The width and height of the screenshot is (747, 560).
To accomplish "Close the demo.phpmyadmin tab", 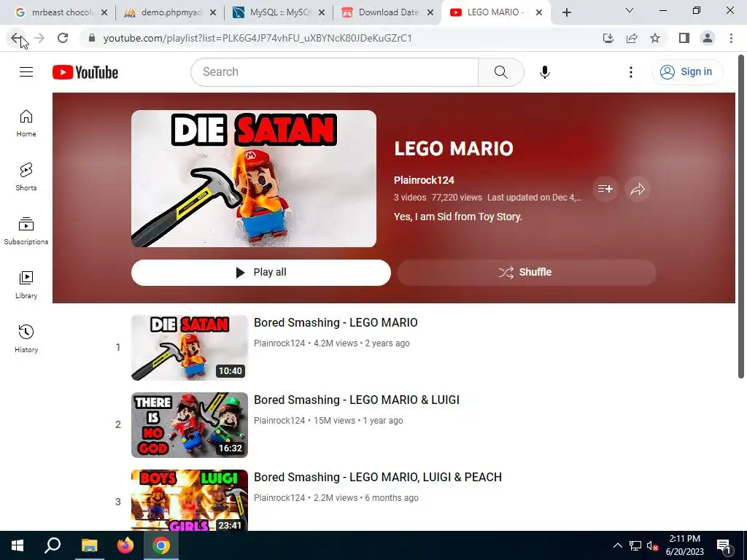I will point(213,12).
